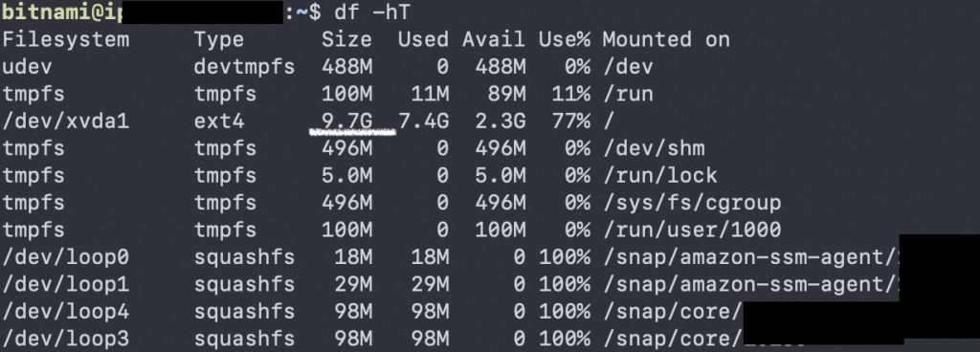Screen dimensions: 980x352
Task: Click the /sys/fs/cgroup mount path
Action: (692, 203)
